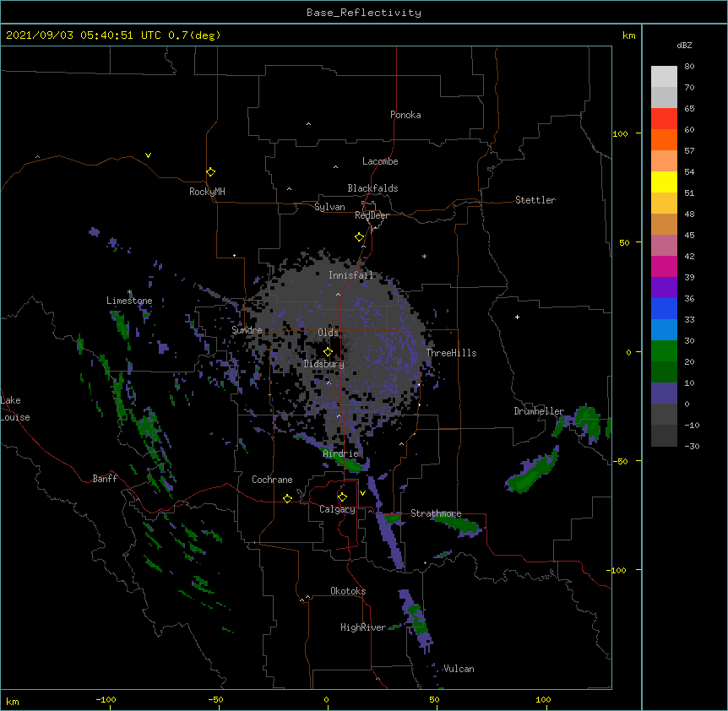Click the Okotoks town label
This screenshot has height=711, width=728.
pyautogui.click(x=348, y=591)
